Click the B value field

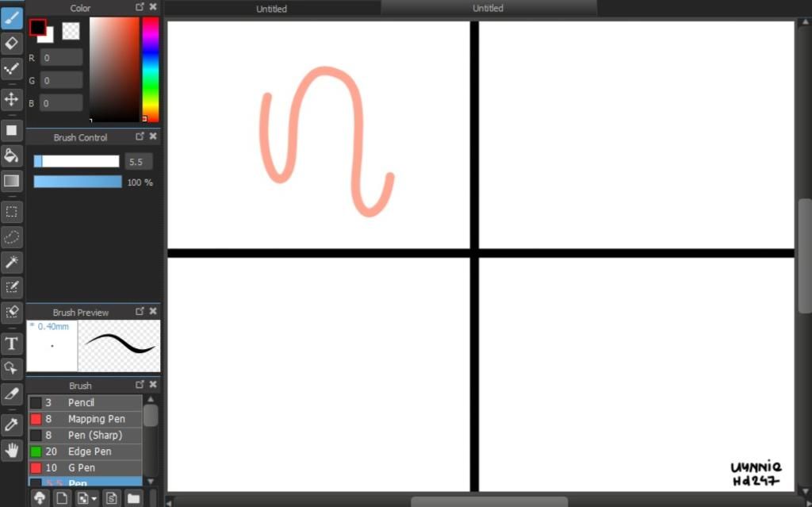pyautogui.click(x=61, y=103)
